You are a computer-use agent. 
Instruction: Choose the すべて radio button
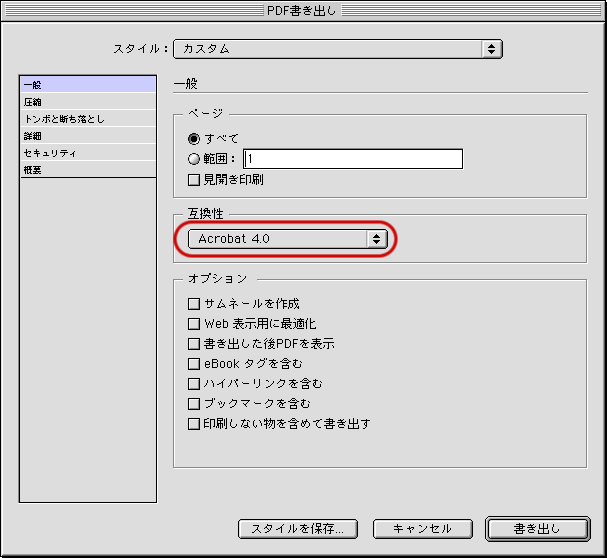194,139
